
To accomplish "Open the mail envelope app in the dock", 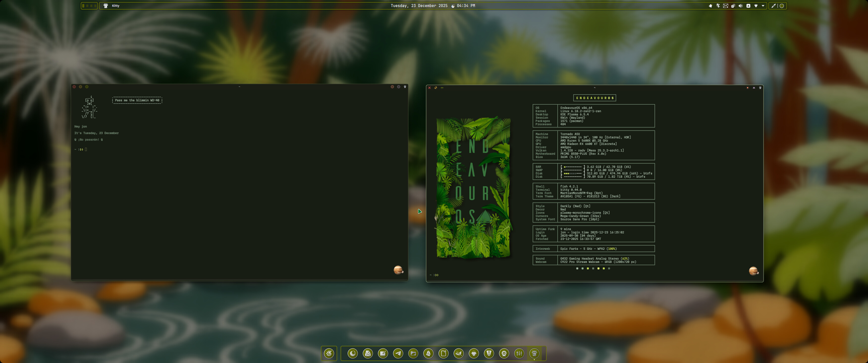I will tap(368, 353).
